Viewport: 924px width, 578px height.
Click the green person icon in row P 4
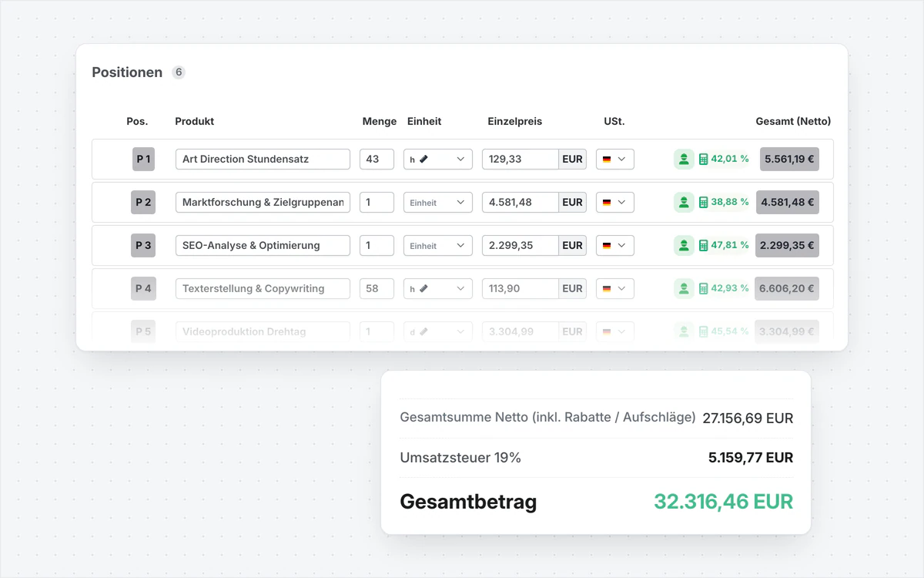click(684, 288)
